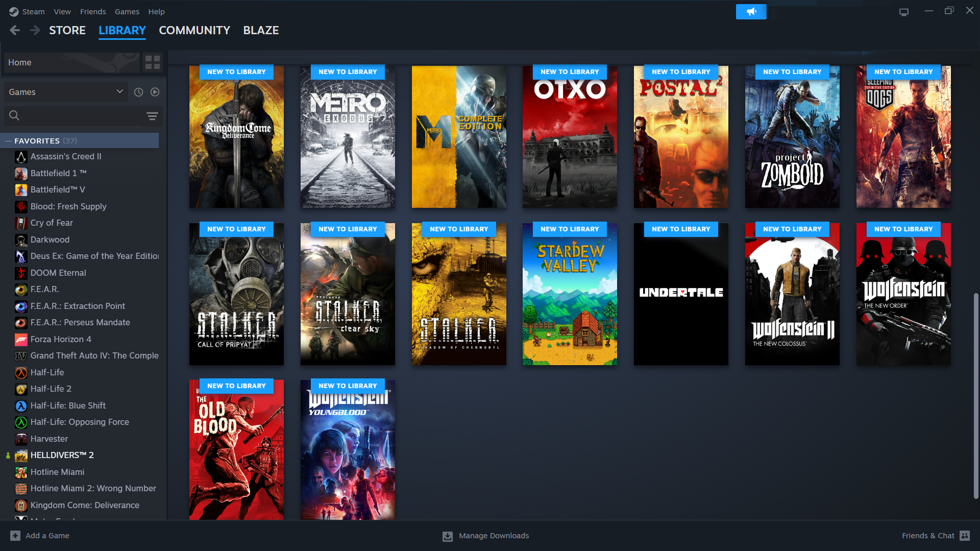Click the Hotline Miami game icon
980x551 pixels.
(21, 472)
